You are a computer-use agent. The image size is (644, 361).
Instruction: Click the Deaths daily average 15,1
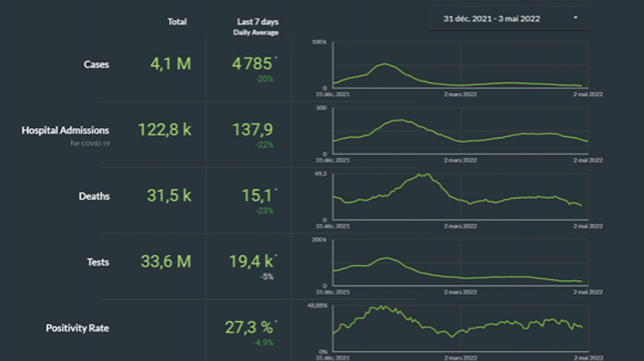[251, 196]
